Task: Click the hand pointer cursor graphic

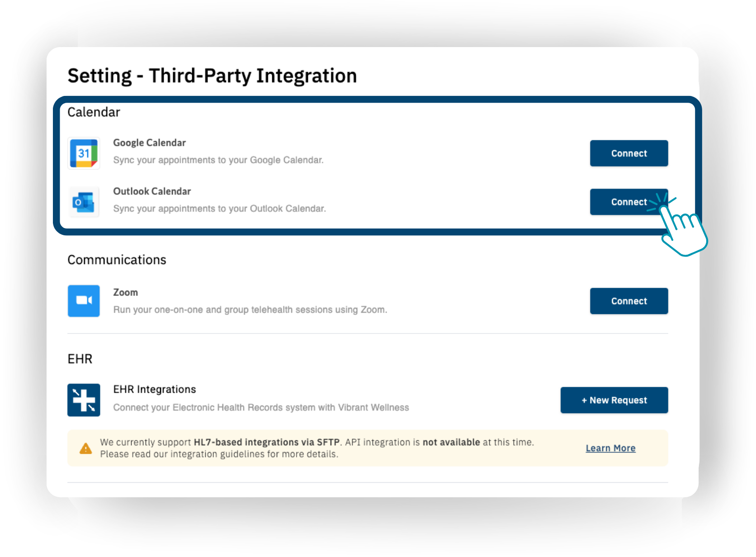Action: (x=682, y=229)
